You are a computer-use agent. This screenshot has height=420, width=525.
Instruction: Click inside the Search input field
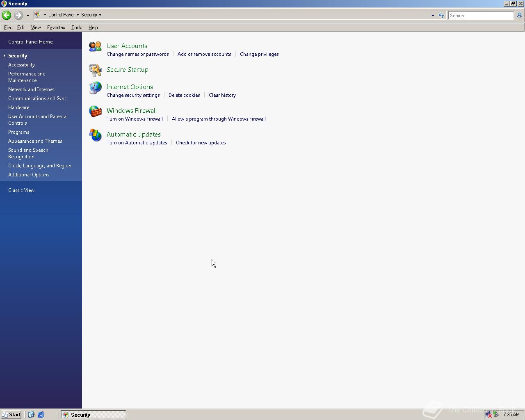click(x=481, y=15)
